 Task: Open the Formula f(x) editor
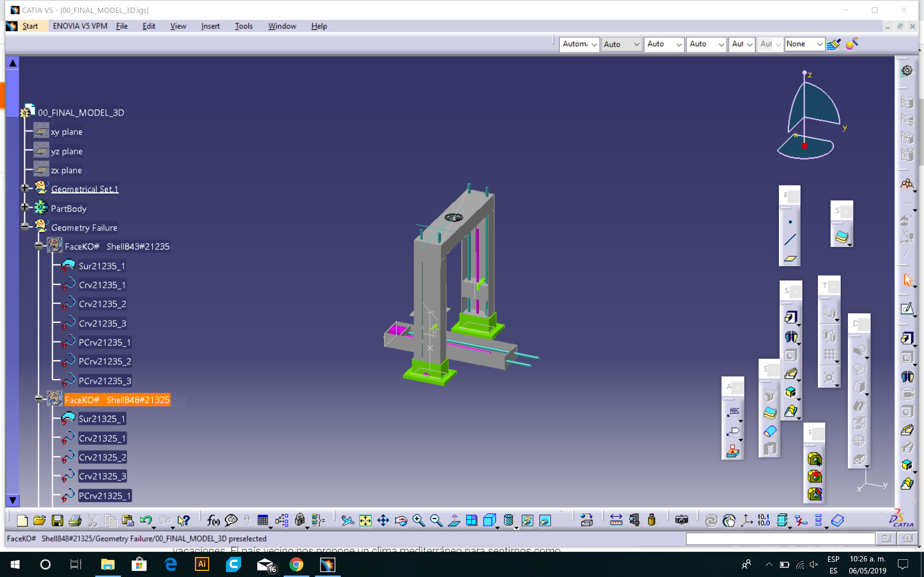click(213, 520)
